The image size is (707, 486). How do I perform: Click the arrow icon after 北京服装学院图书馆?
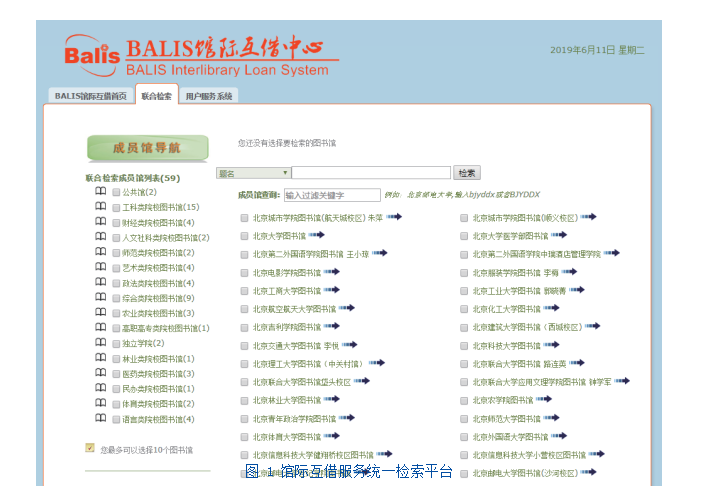tap(569, 271)
